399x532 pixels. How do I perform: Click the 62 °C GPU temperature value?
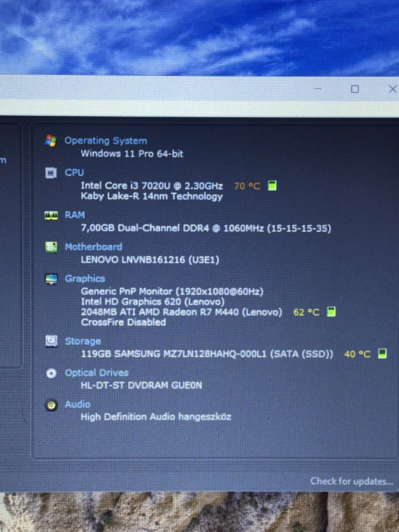point(306,312)
